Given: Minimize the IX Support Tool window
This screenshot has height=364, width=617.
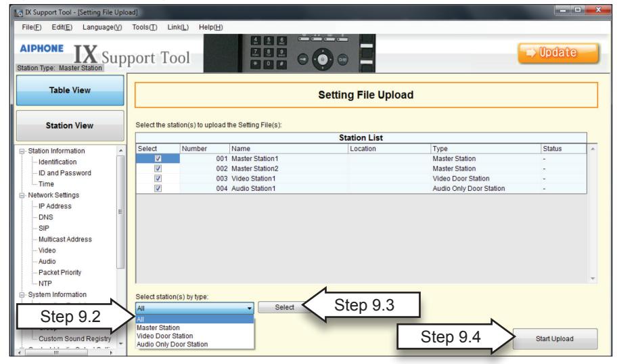Looking at the screenshot, I should pos(563,10).
